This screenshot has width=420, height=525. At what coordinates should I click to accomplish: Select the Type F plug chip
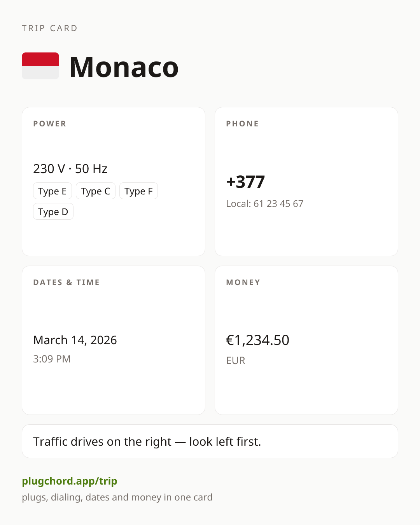[x=138, y=191]
